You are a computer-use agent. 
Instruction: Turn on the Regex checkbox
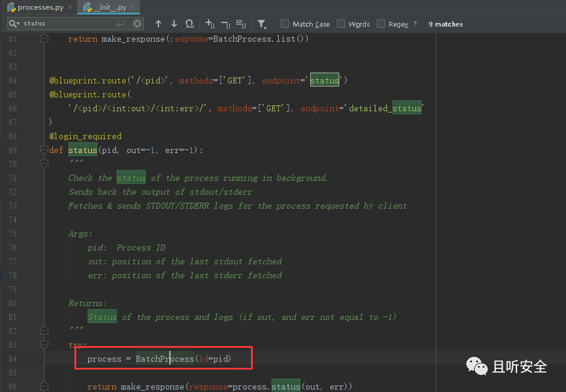pos(381,24)
